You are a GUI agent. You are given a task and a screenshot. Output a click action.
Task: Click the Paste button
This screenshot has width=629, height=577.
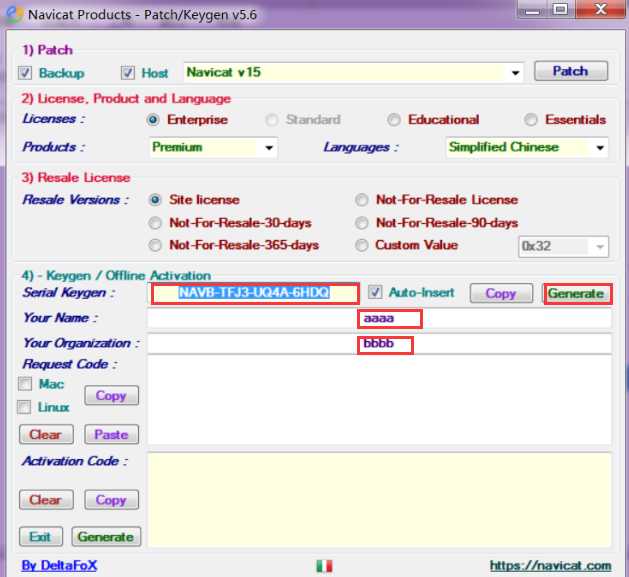click(112, 435)
